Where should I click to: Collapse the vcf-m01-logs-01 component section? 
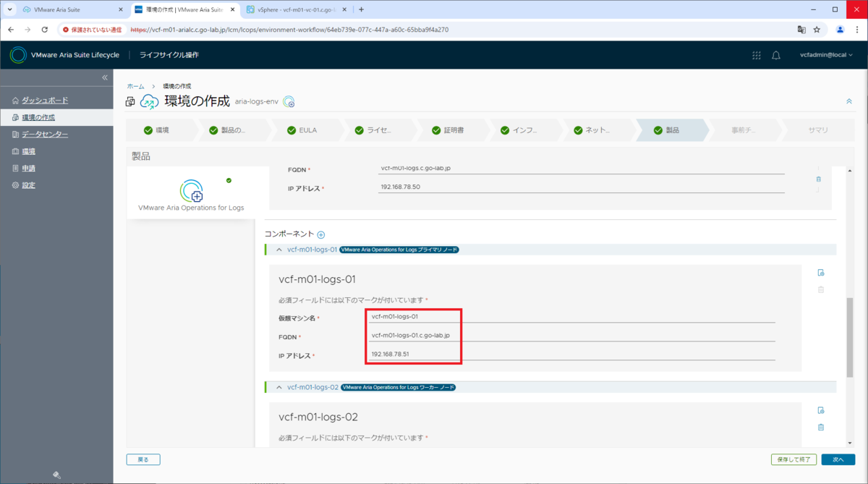pos(279,250)
